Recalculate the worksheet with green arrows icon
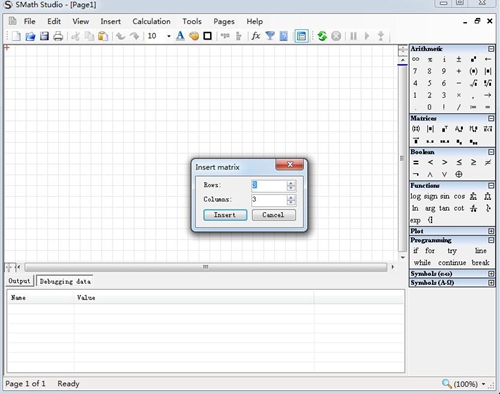 [x=322, y=36]
